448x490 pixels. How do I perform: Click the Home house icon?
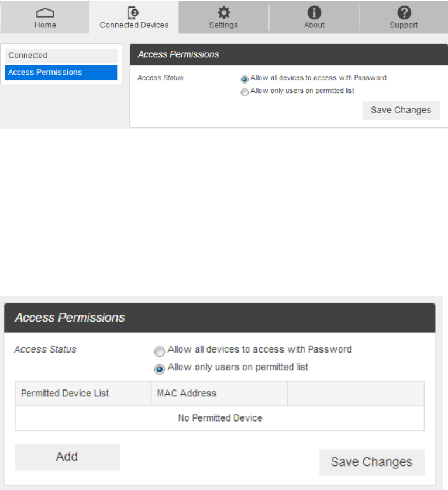point(45,12)
